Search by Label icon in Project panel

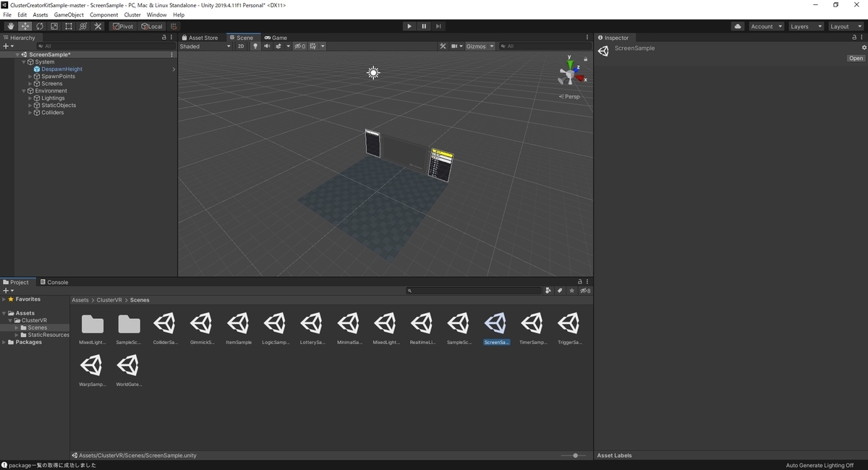coord(560,291)
